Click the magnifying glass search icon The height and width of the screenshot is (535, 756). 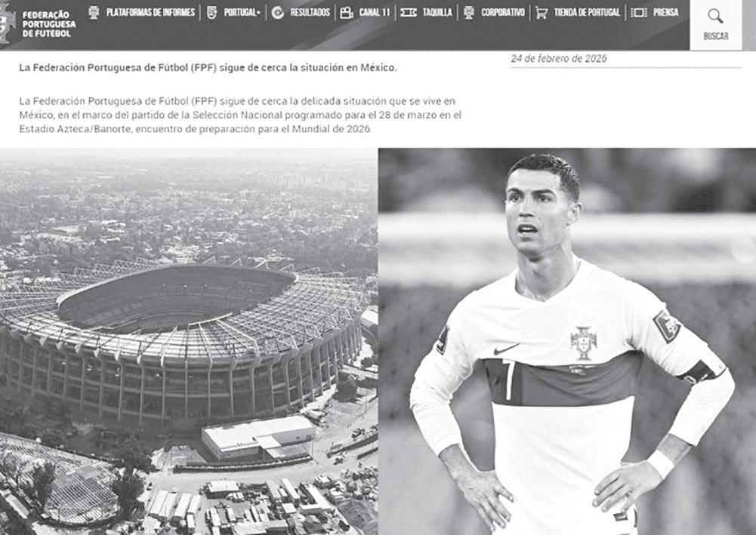click(715, 16)
